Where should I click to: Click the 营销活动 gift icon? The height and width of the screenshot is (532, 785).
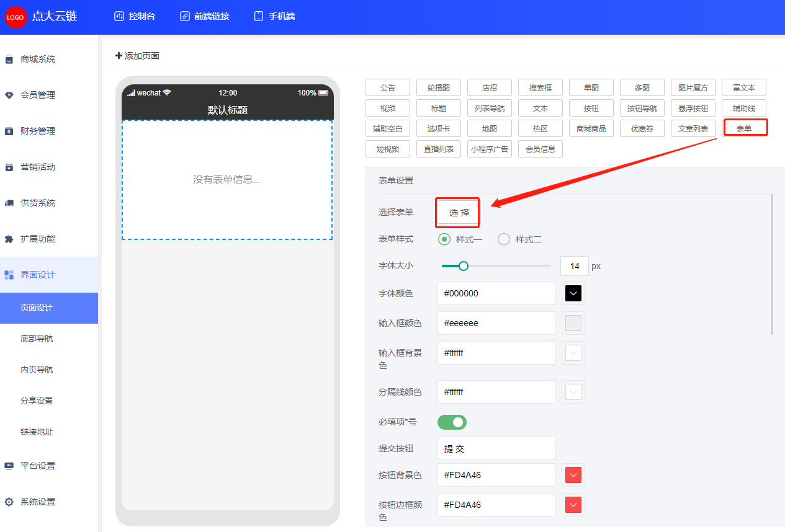9,167
